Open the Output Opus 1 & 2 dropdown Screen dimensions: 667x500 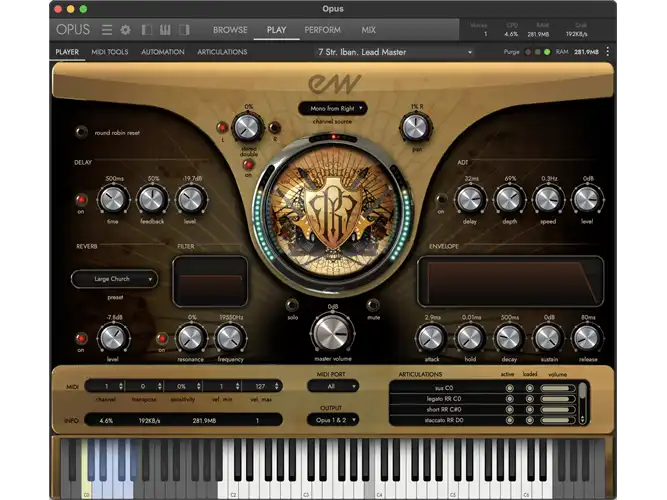coord(333,420)
